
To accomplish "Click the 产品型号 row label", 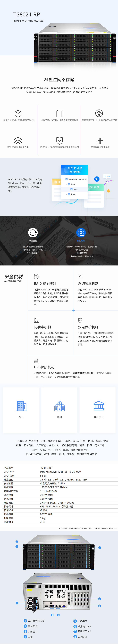I will [9, 468].
